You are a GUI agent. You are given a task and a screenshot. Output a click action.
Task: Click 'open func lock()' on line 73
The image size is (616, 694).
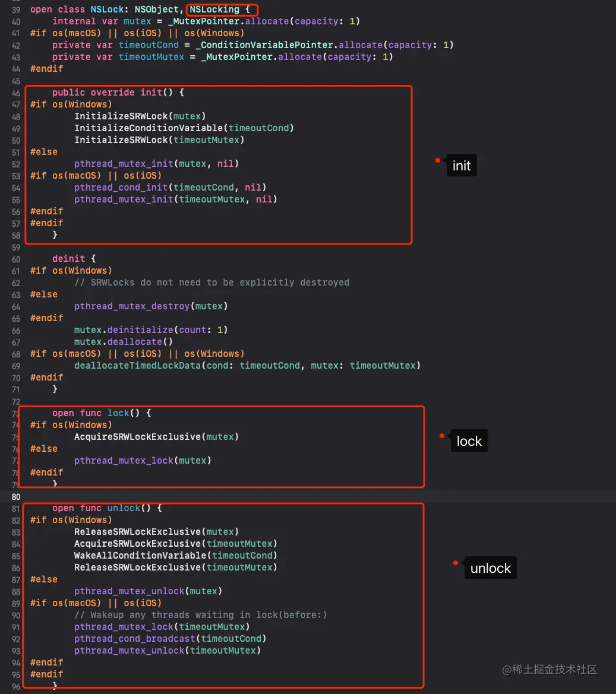point(96,413)
